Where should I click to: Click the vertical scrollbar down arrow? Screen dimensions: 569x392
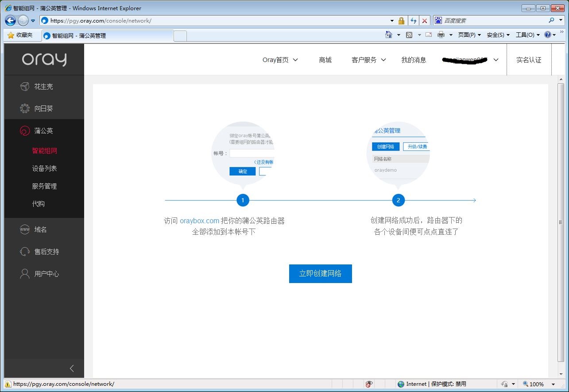(561, 374)
